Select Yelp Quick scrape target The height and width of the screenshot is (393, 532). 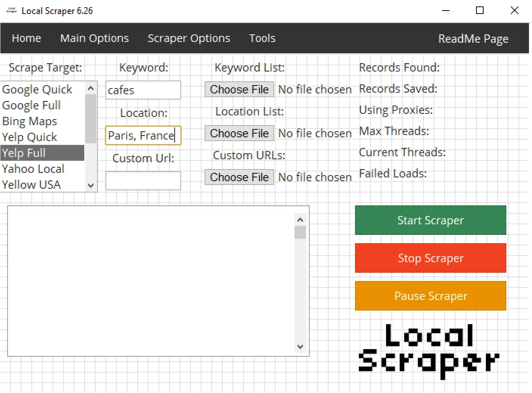pos(42,137)
